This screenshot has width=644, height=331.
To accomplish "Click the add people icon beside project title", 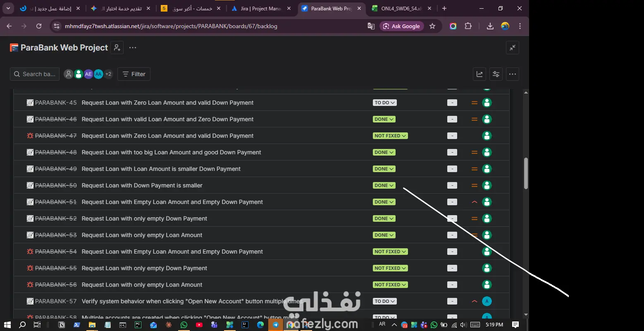I will [x=117, y=48].
